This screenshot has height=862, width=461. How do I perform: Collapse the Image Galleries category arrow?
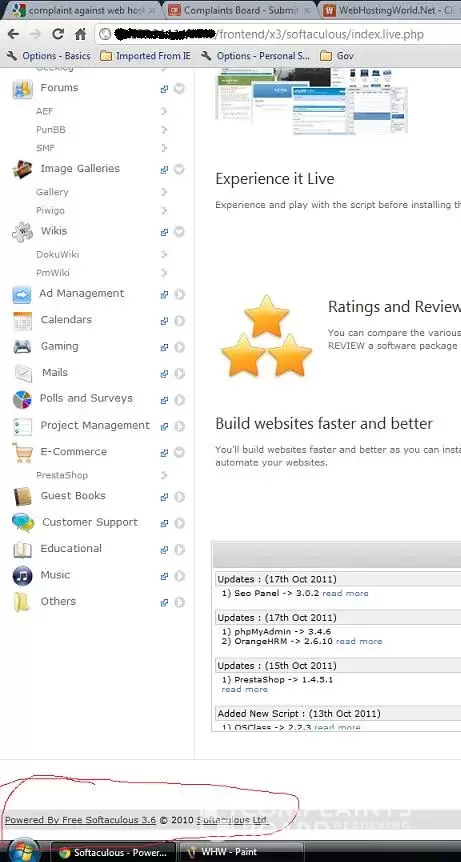point(179,169)
